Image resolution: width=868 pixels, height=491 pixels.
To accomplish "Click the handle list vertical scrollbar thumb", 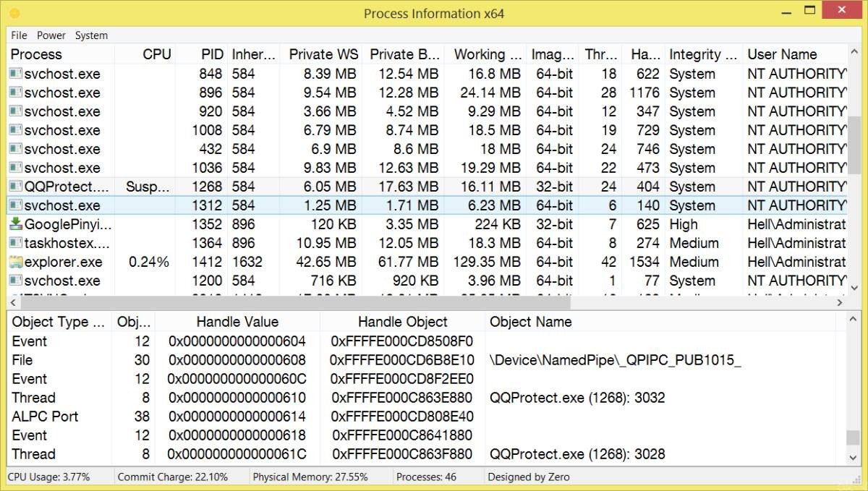I will point(854,437).
